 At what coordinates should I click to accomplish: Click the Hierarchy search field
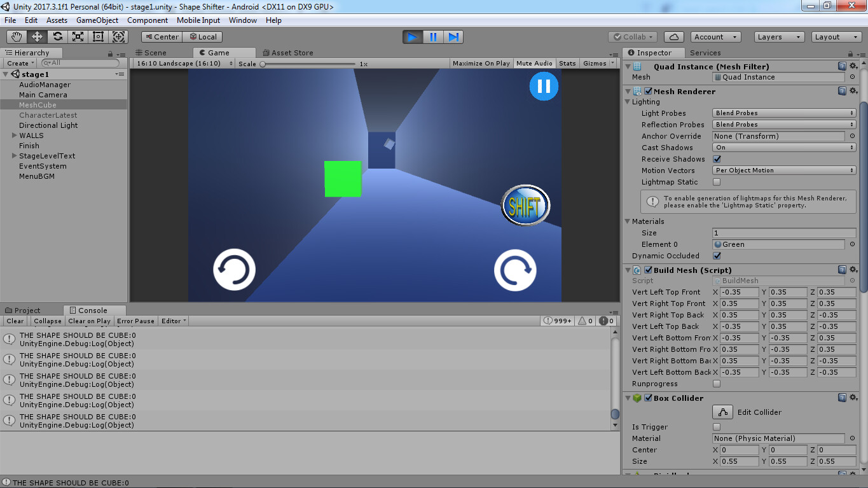[79, 62]
